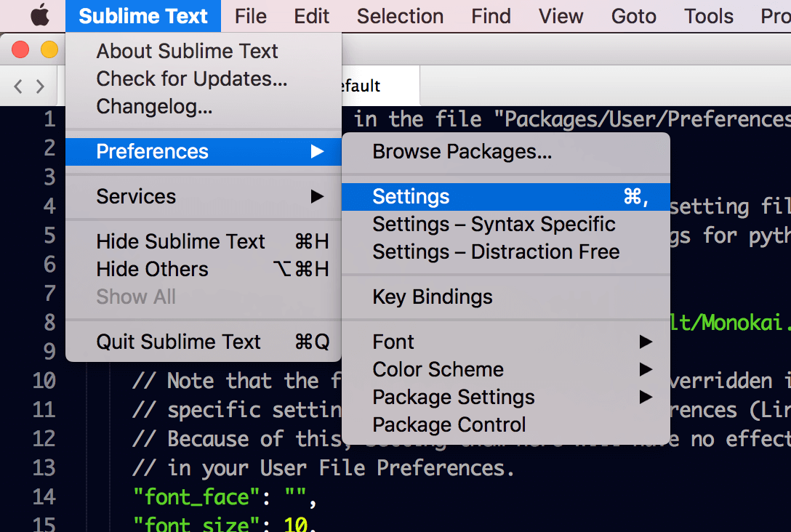Click line number 13 in the gutter

pyautogui.click(x=44, y=468)
